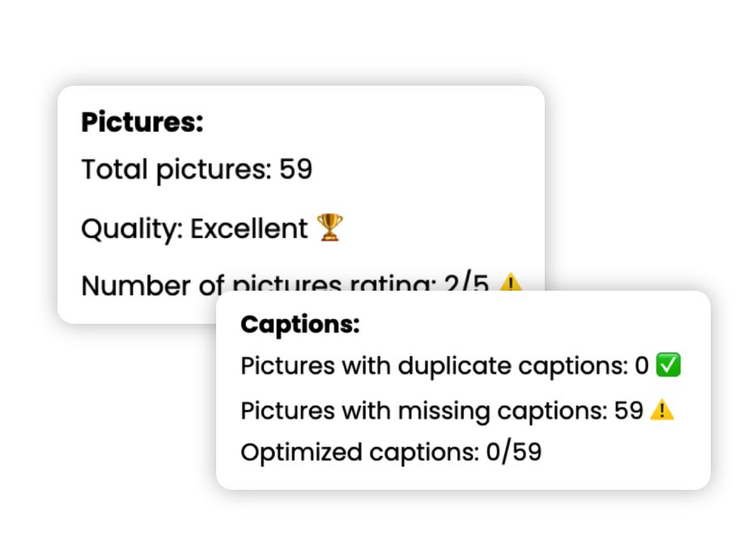Click the Quality: Excellent text
The width and height of the screenshot is (756, 557).
click(194, 228)
